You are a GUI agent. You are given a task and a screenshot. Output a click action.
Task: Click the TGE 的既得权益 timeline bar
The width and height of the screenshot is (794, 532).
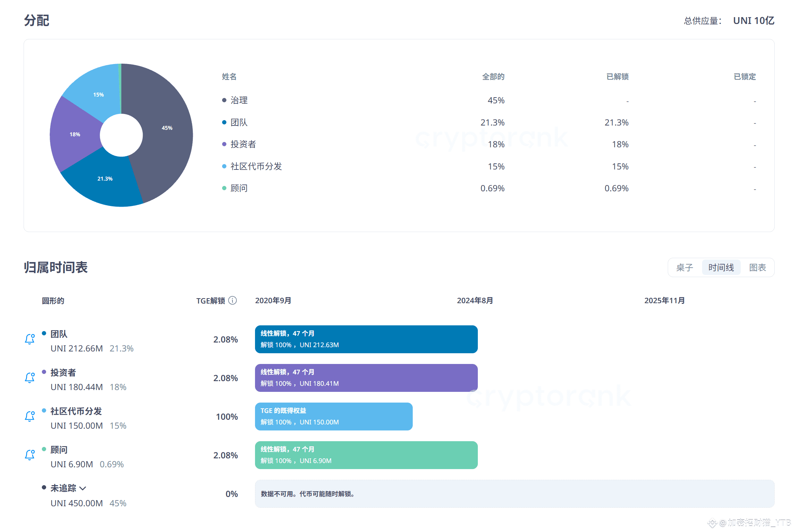coord(333,417)
